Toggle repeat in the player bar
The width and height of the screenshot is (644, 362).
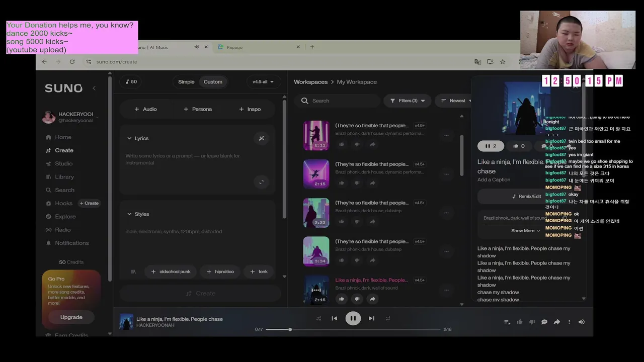click(388, 318)
